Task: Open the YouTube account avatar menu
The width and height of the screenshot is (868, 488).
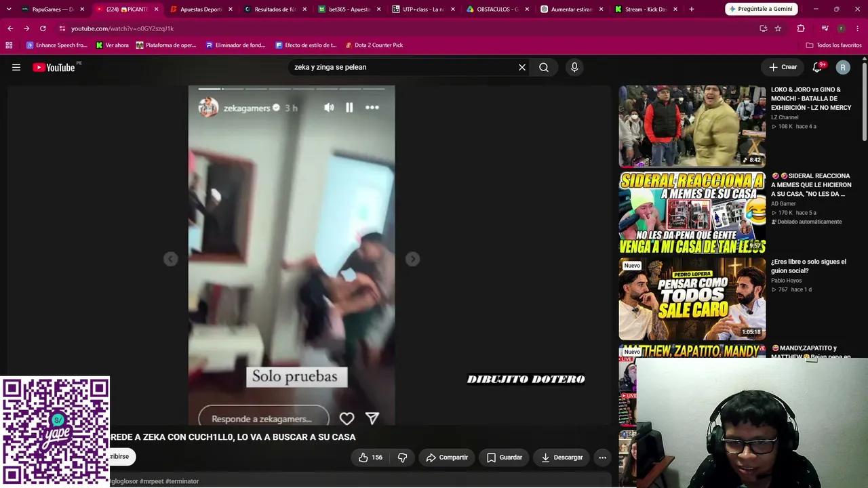Action: click(843, 67)
